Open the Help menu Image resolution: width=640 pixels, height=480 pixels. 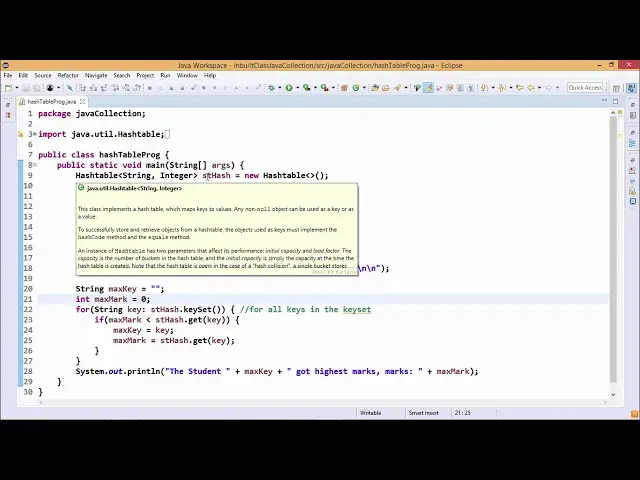click(210, 76)
